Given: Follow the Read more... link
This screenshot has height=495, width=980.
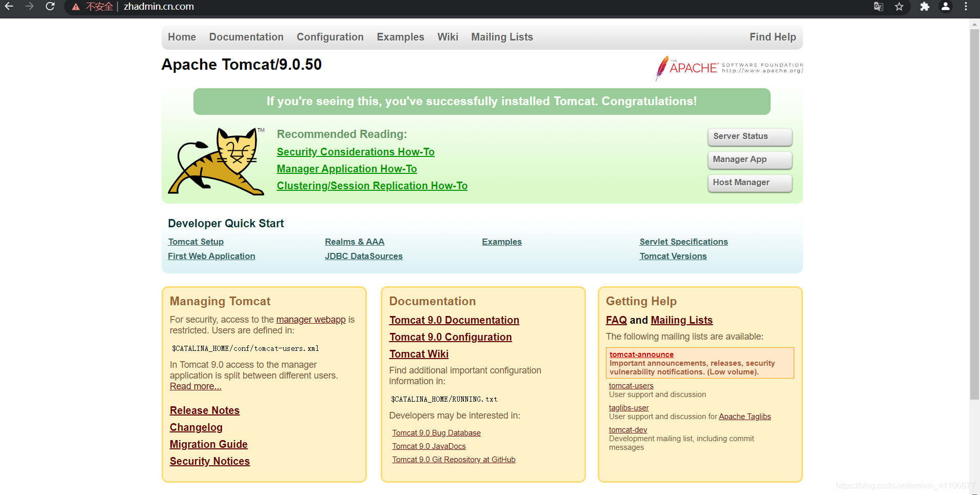Looking at the screenshot, I should pos(195,386).
